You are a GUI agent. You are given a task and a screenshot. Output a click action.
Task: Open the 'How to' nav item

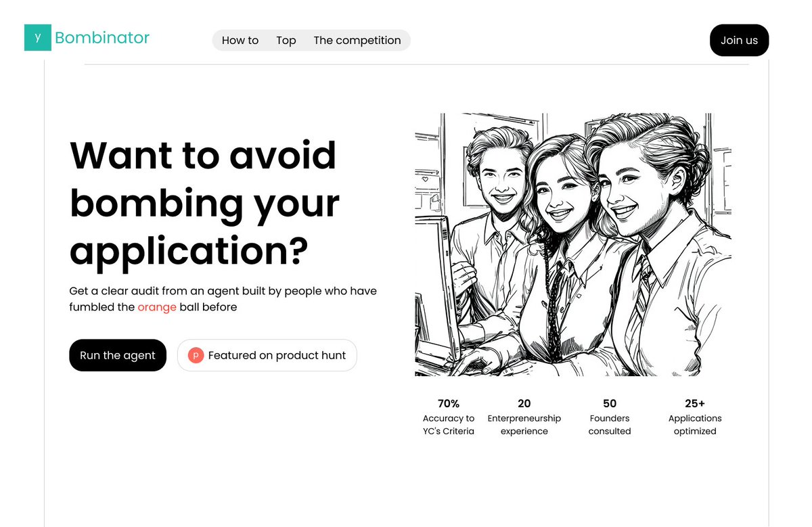(240, 40)
